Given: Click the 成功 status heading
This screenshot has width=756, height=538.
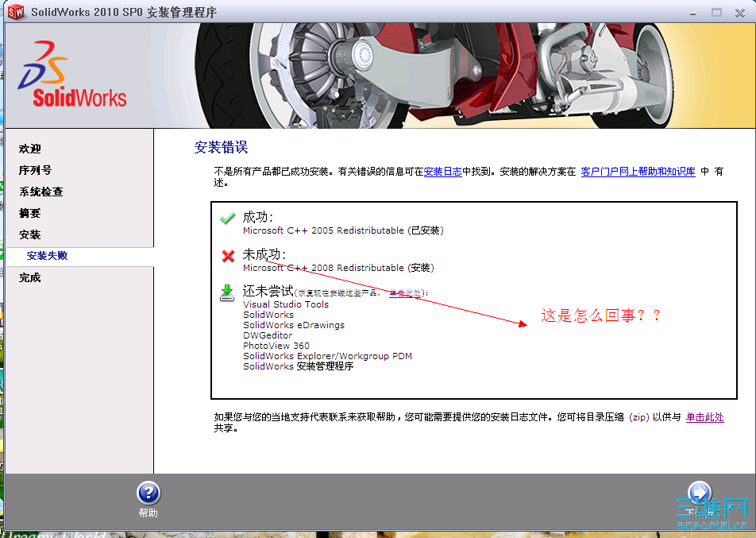Looking at the screenshot, I should (x=258, y=217).
